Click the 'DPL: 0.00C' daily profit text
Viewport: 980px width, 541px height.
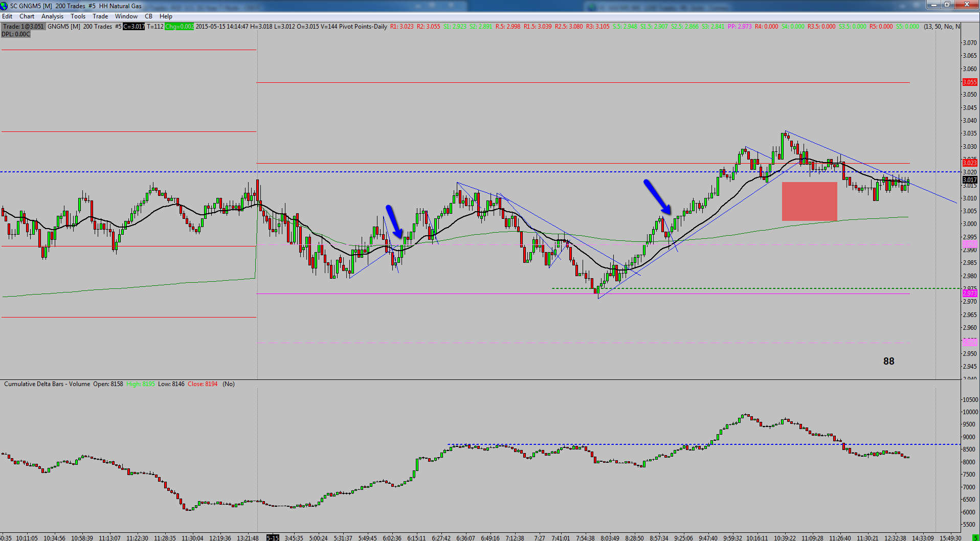point(16,34)
